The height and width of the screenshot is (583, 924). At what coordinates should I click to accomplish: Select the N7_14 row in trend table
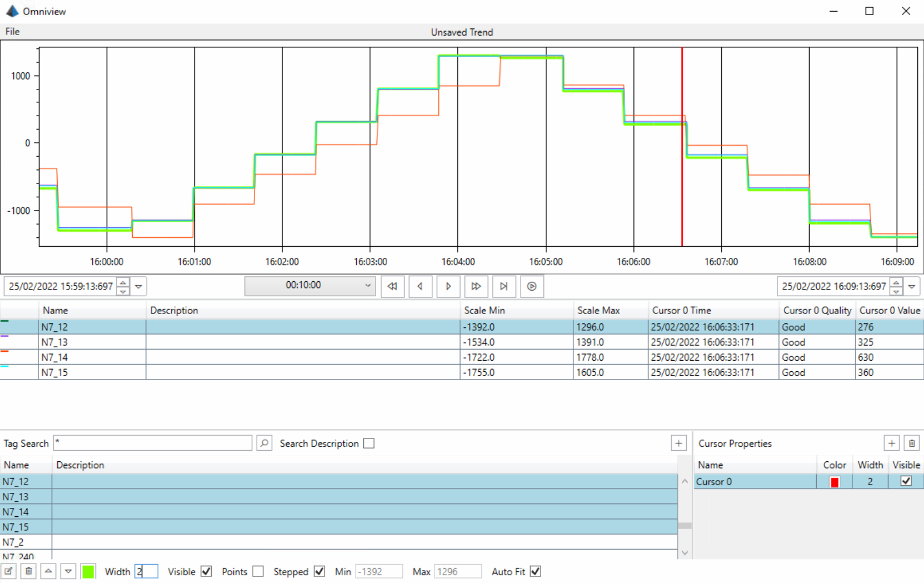tap(462, 357)
